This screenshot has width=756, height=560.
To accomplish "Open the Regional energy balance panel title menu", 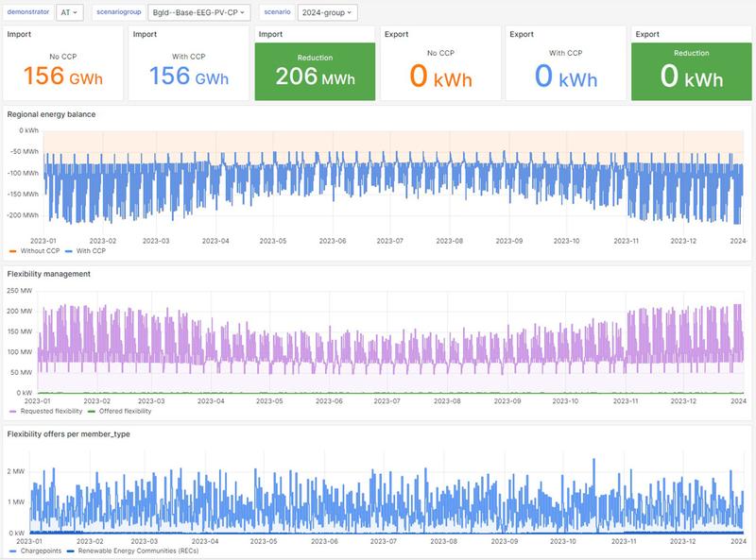I will pos(51,114).
